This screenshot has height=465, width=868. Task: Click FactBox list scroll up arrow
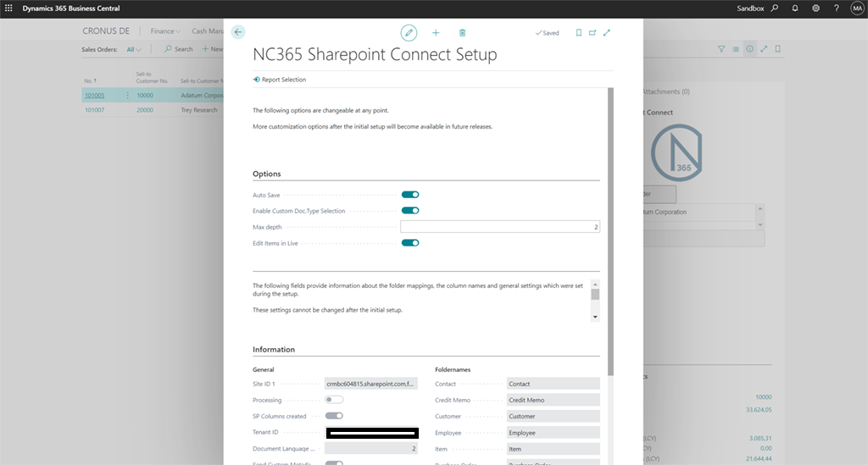[760, 208]
